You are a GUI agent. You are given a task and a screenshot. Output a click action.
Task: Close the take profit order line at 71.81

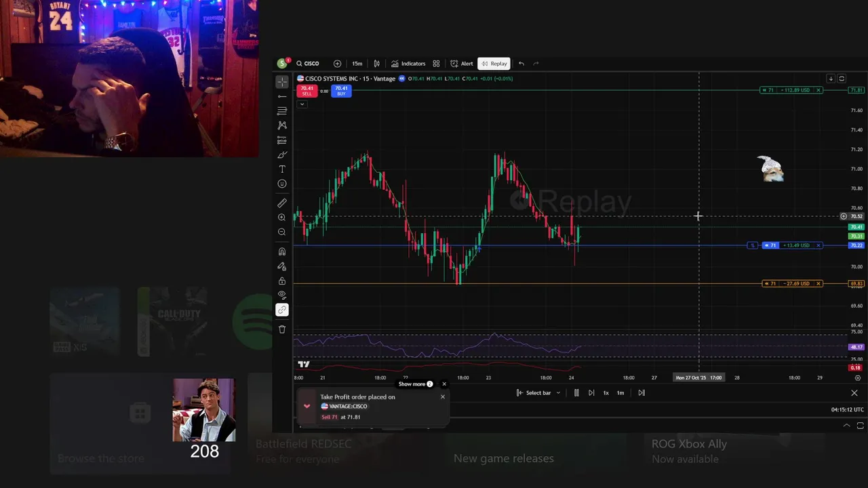(818, 90)
